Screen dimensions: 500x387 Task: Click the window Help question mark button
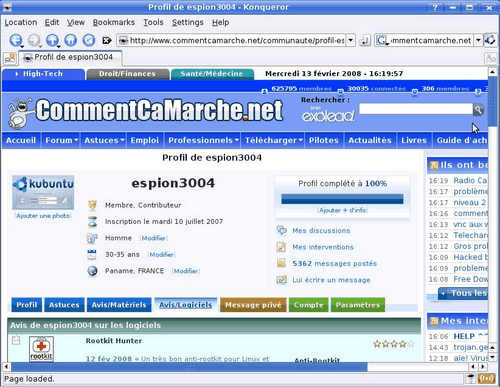(435, 7)
